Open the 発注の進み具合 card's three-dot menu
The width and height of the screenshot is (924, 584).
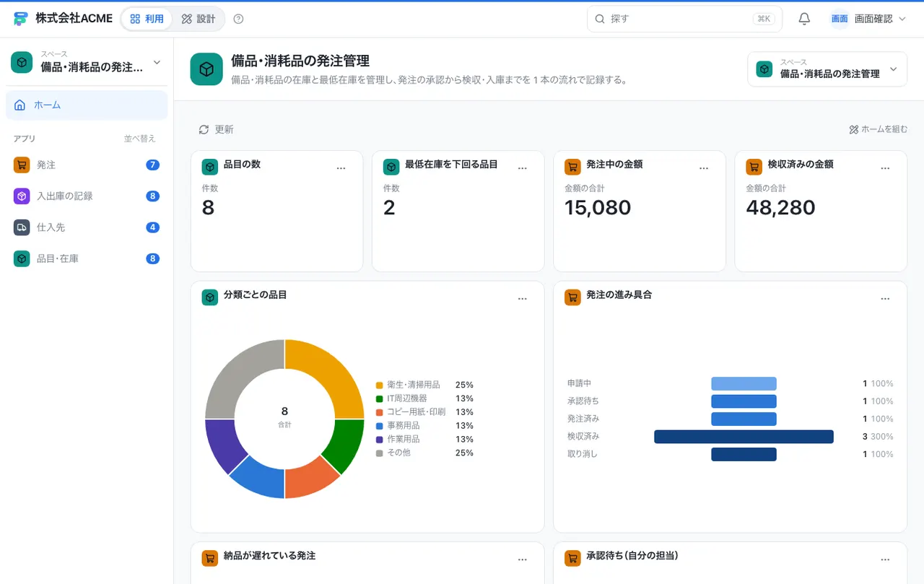click(x=885, y=298)
